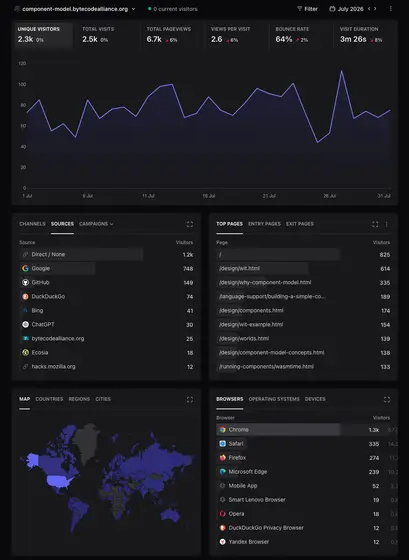Expand the Browsers panel fullscreen icon
This screenshot has height=560, width=409.
point(387,400)
